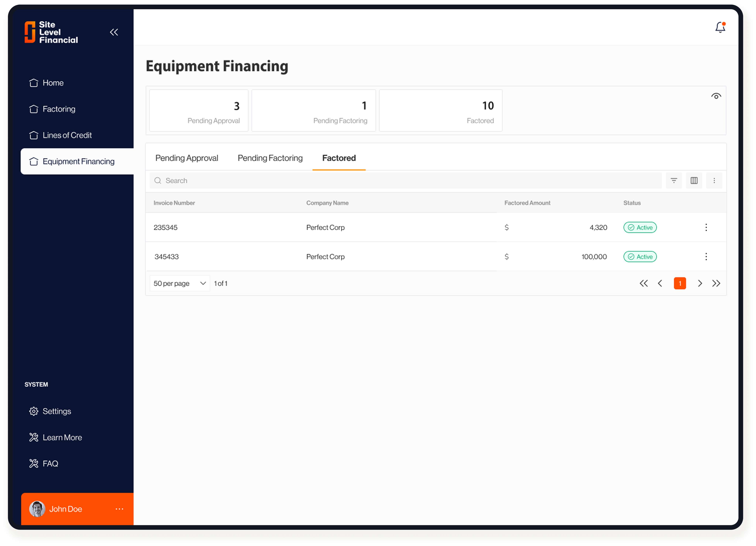This screenshot has width=756, height=546.
Task: Click the SYSTEM section label
Action: 36,384
